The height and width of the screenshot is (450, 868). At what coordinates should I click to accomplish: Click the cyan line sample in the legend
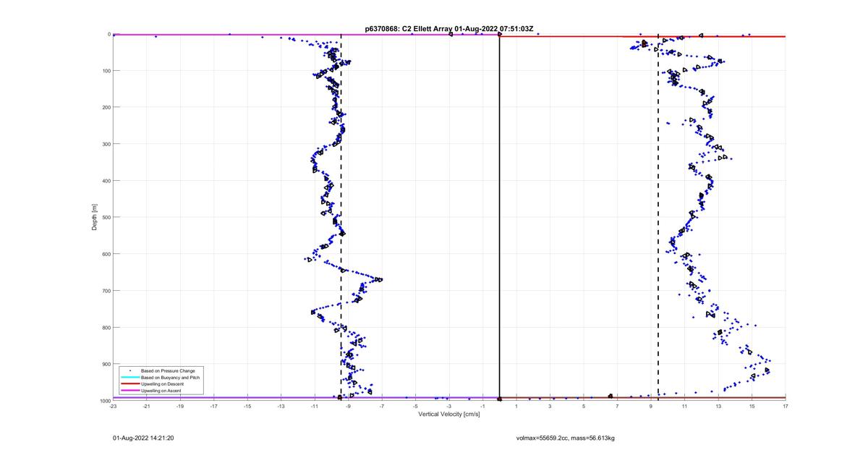coord(130,377)
